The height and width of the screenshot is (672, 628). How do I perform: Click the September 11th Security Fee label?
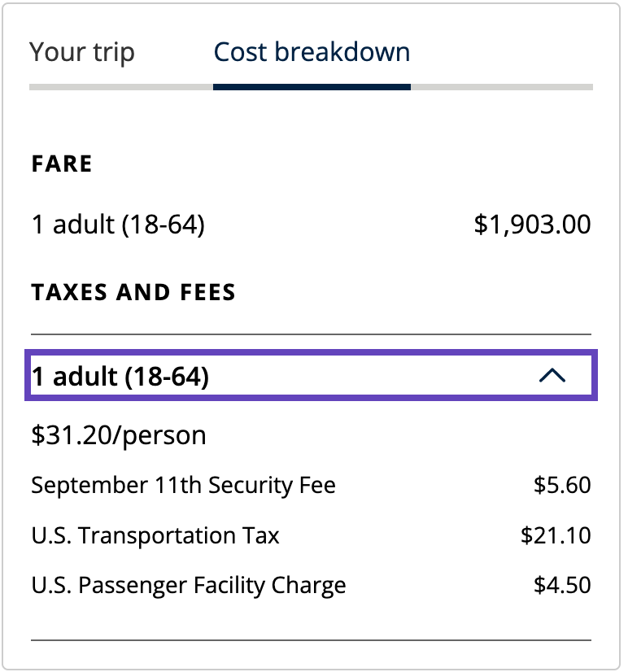click(184, 486)
